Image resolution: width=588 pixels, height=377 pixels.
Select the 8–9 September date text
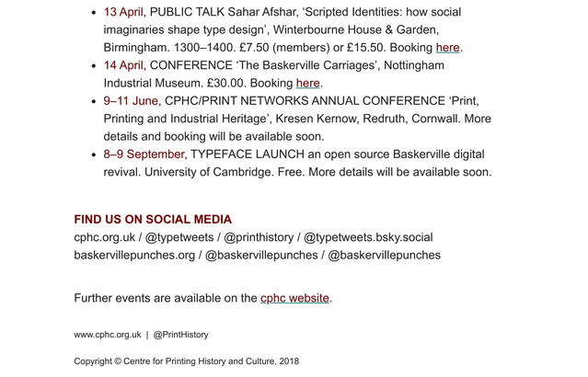point(145,154)
